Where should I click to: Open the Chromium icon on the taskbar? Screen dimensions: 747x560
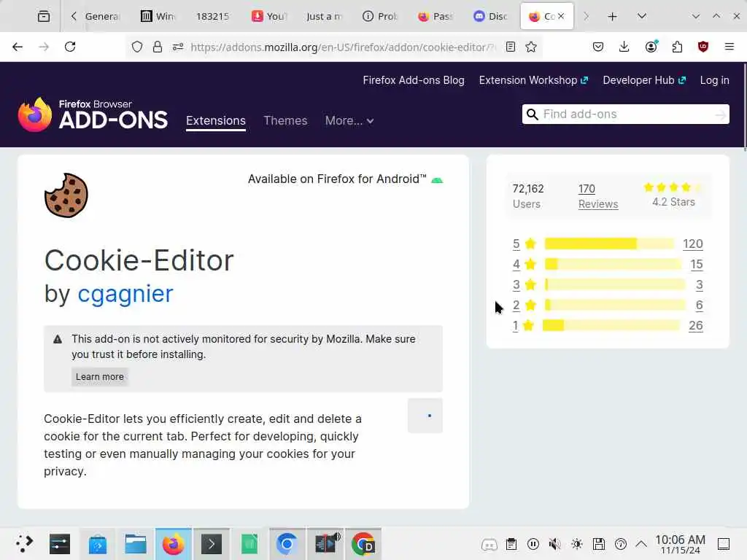[286, 543]
